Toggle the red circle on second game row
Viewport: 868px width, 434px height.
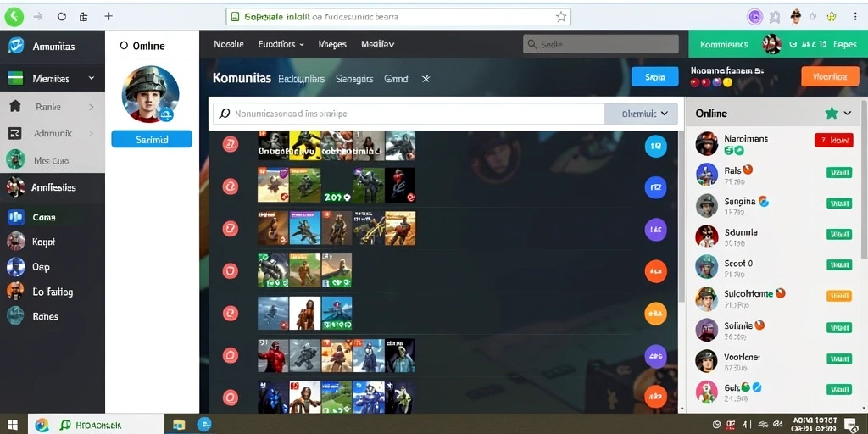(231, 187)
